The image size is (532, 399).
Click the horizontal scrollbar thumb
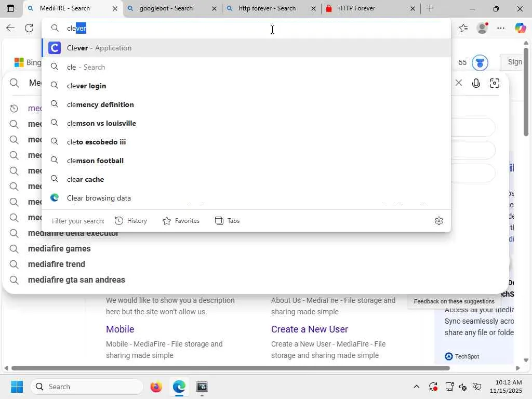pos(230,368)
